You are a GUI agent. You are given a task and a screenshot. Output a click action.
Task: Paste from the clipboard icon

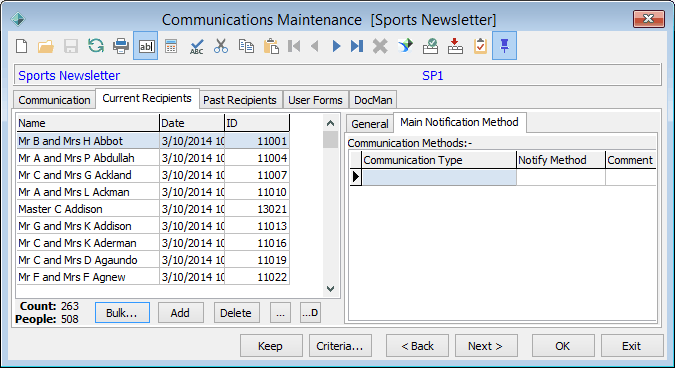tap(271, 46)
